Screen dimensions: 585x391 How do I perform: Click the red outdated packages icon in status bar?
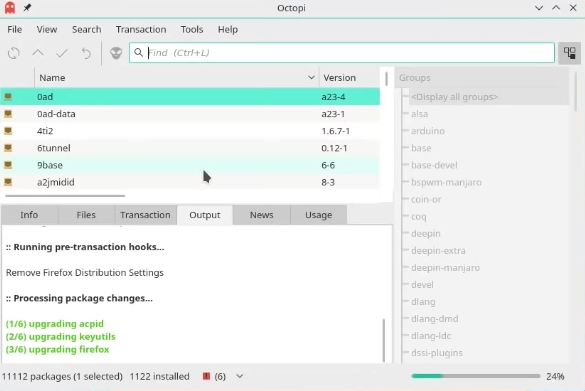click(x=206, y=376)
